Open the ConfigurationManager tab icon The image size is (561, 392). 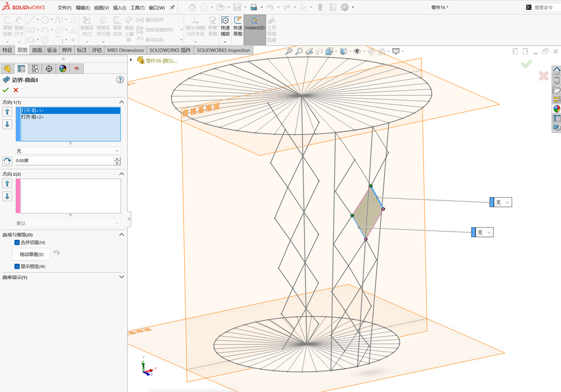(x=35, y=68)
